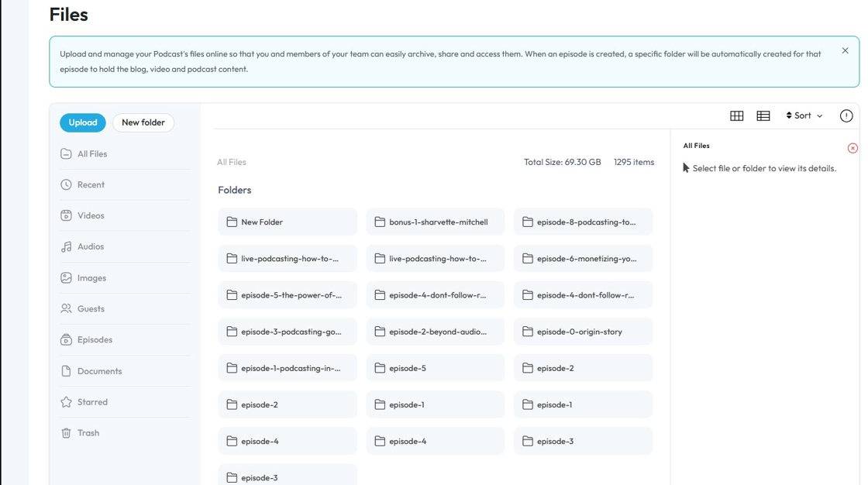Switch to list view layout

(x=763, y=116)
